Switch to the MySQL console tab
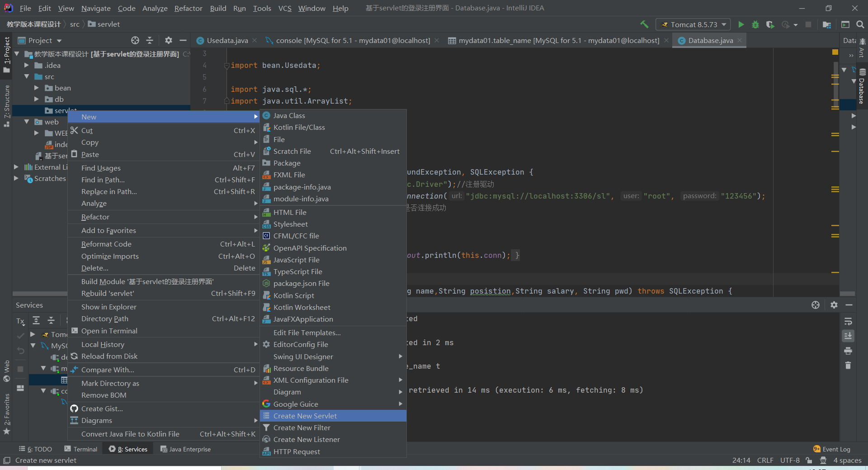The width and height of the screenshot is (868, 470). [353, 40]
